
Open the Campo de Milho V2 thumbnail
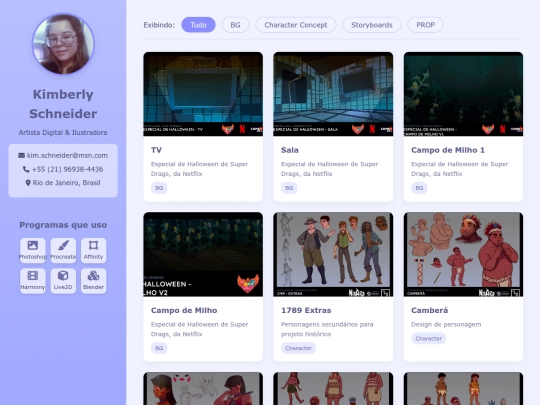point(203,254)
